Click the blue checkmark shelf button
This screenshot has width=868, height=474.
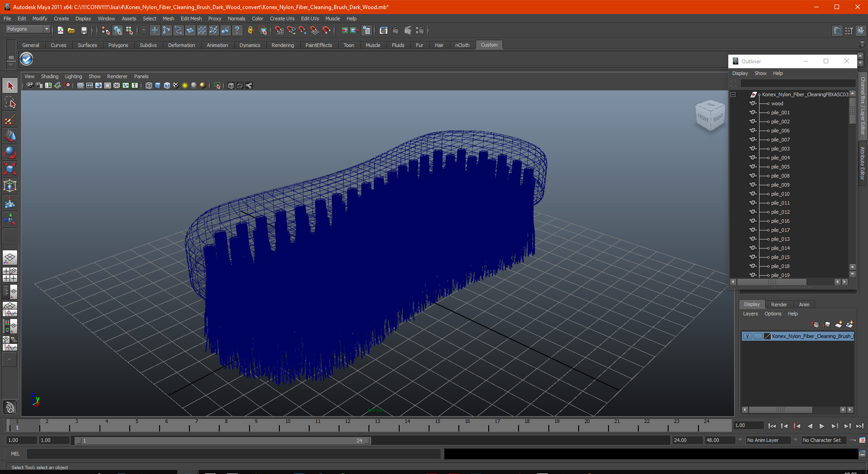[x=27, y=59]
